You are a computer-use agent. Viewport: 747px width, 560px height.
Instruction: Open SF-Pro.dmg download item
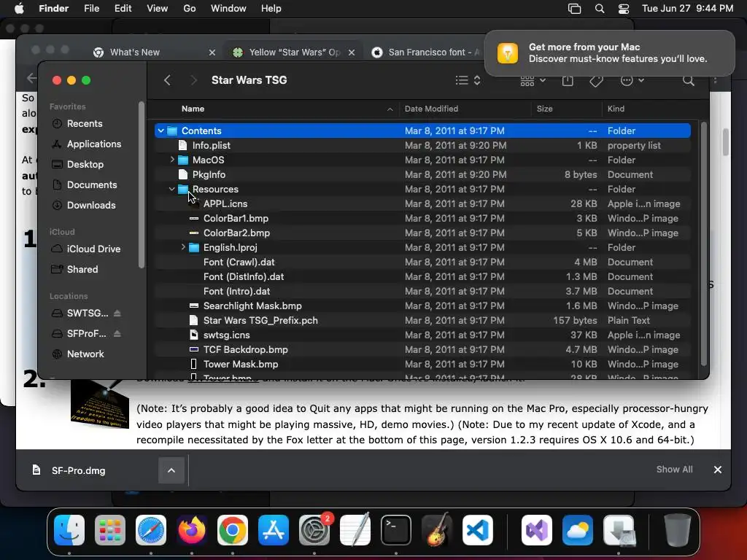[78, 470]
